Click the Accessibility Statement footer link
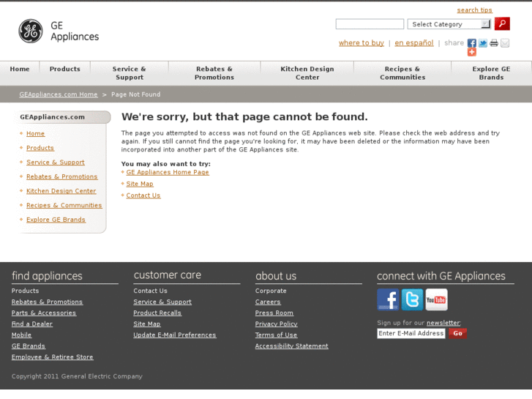532x399 pixels. click(x=292, y=346)
